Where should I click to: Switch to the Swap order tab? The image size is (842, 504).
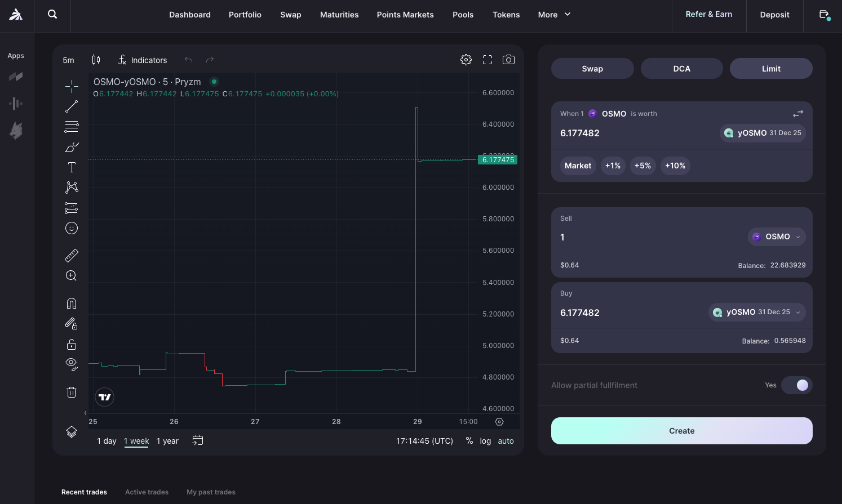point(592,69)
